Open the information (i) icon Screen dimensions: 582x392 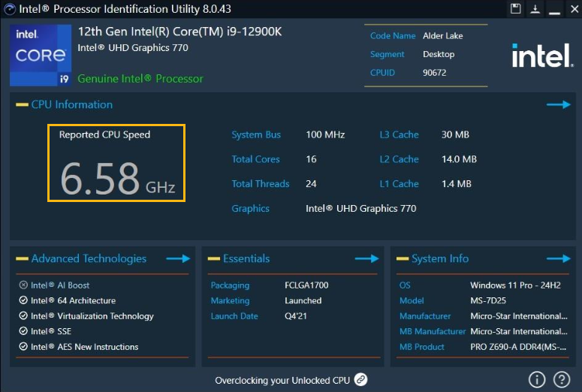coord(537,379)
